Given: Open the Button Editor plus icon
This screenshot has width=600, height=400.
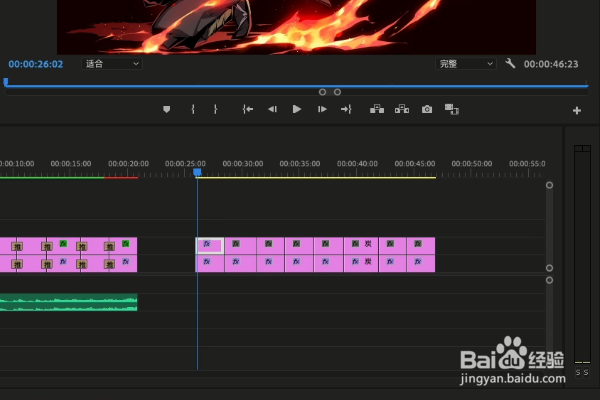Looking at the screenshot, I should click(x=577, y=111).
